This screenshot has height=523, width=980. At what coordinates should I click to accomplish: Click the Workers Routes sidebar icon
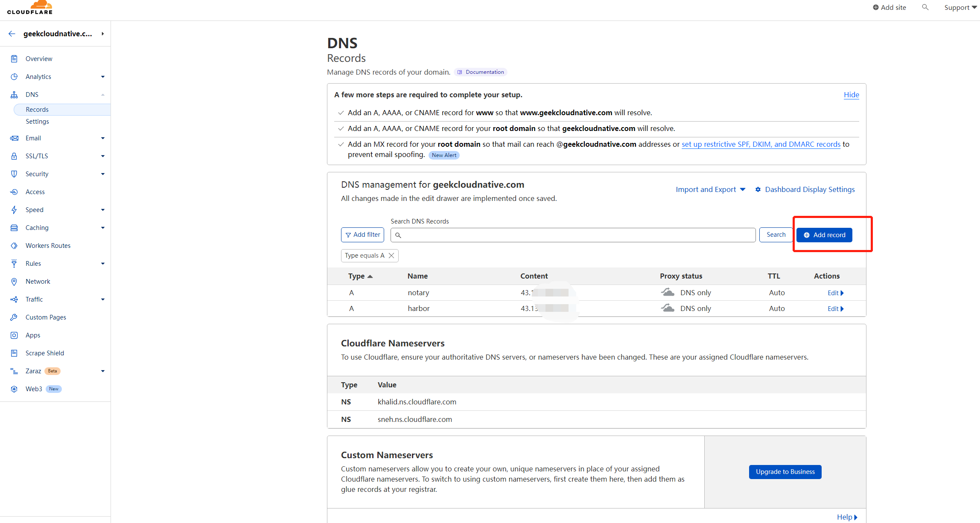[x=14, y=246]
